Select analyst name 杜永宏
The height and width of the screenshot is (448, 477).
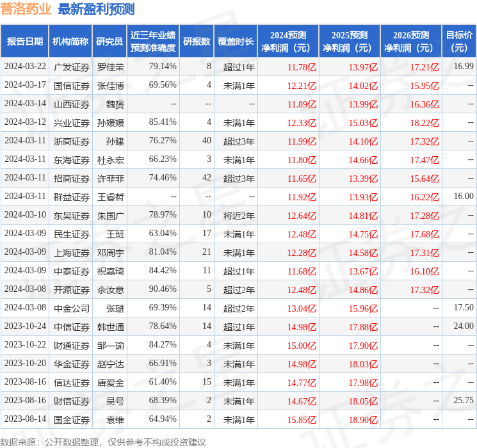110,160
